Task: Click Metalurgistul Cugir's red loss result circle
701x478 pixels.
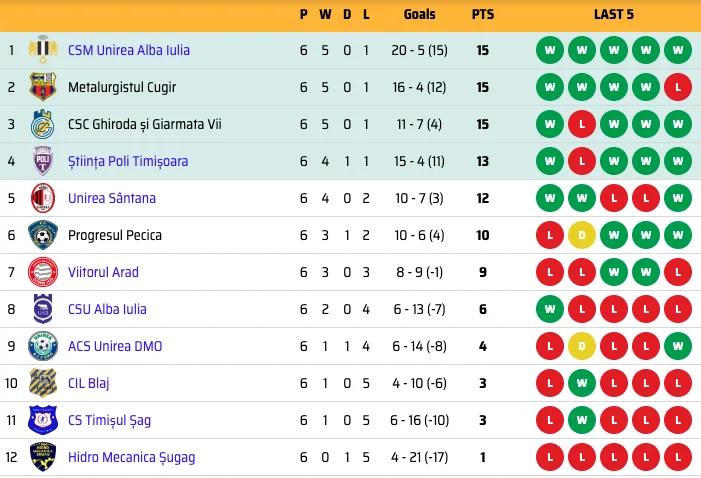Action: click(677, 87)
